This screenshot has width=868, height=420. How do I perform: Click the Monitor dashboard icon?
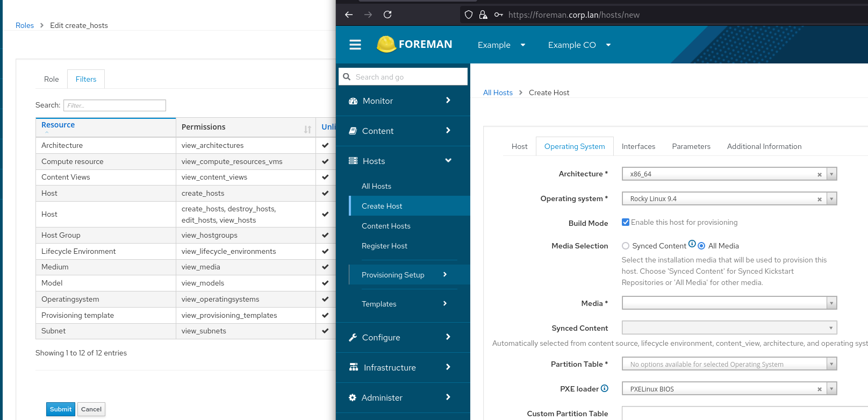[353, 101]
